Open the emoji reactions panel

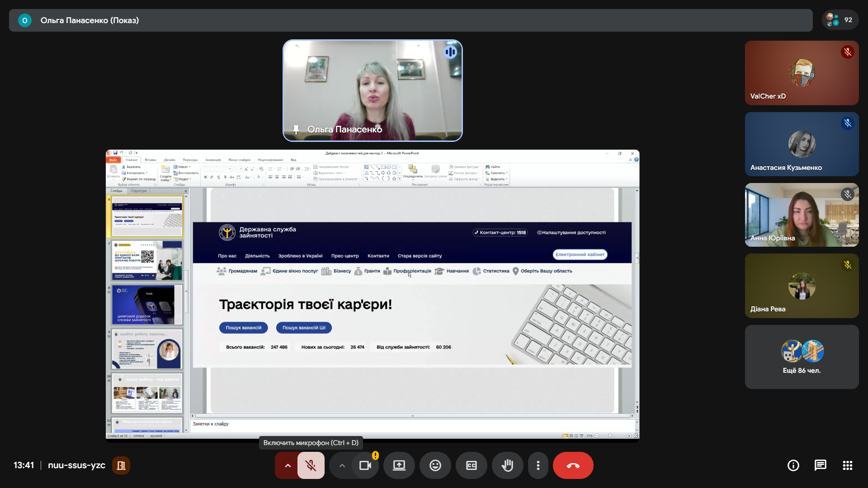435,465
